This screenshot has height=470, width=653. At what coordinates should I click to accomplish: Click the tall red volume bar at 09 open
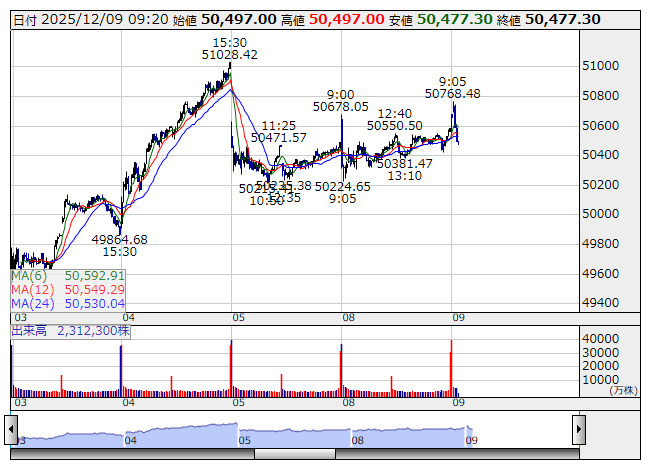click(x=451, y=368)
